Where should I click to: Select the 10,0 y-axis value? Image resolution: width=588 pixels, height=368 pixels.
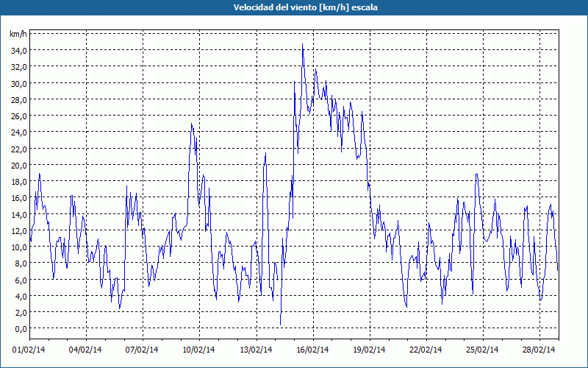pos(18,247)
